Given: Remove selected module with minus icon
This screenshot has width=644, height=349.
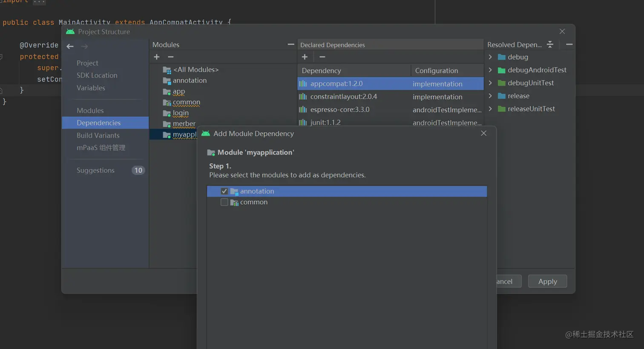Looking at the screenshot, I should [x=171, y=57].
